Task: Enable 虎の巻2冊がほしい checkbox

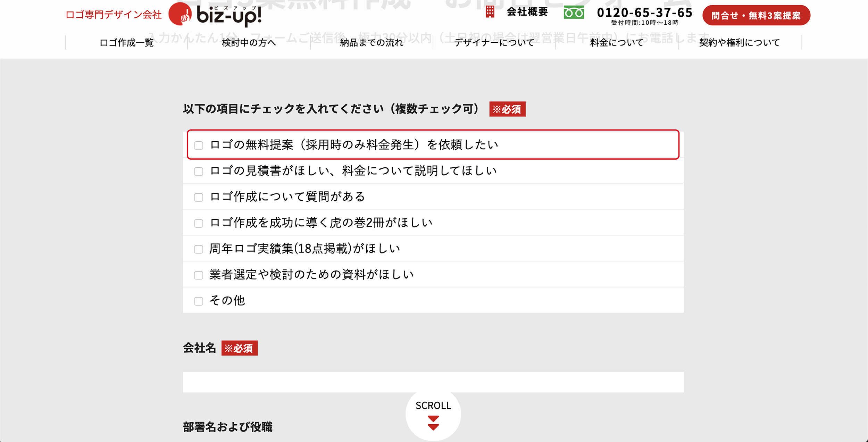Action: (x=199, y=223)
